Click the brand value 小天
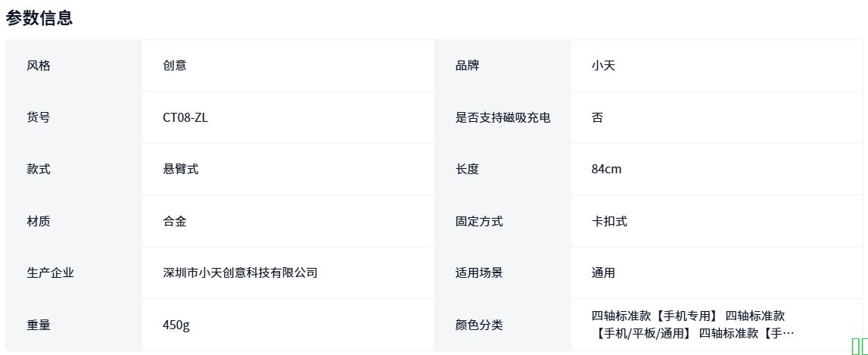Image resolution: width=868 pixels, height=355 pixels. click(603, 65)
